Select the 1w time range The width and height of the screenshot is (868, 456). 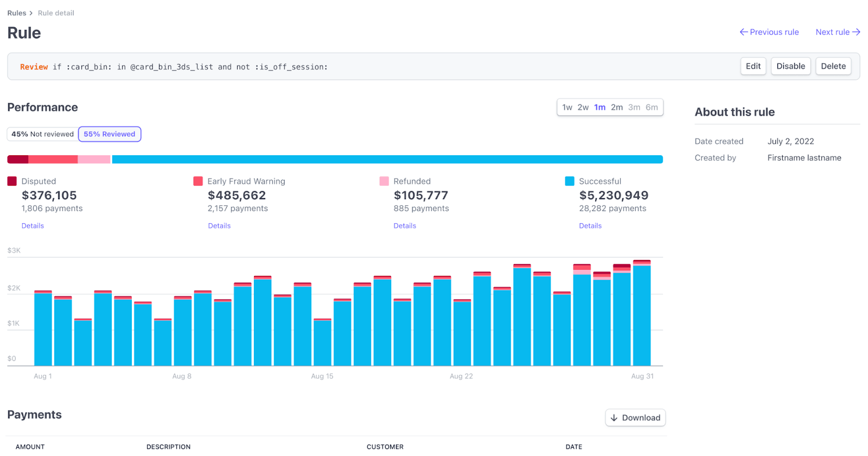pyautogui.click(x=567, y=107)
